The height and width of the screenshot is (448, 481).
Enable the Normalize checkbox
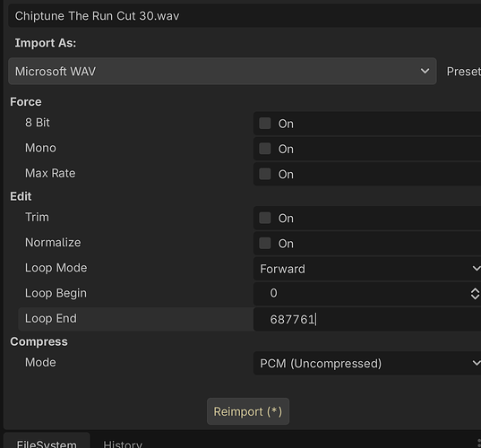coord(265,243)
